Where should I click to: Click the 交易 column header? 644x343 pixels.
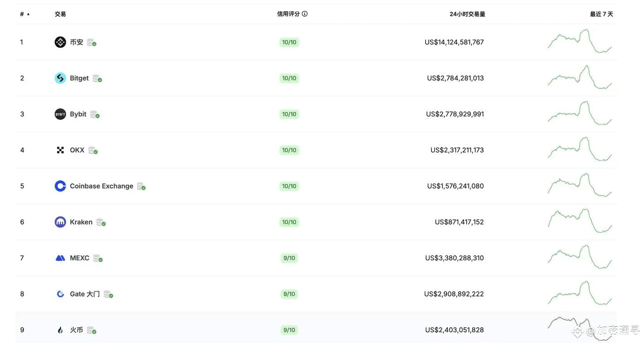pyautogui.click(x=60, y=14)
